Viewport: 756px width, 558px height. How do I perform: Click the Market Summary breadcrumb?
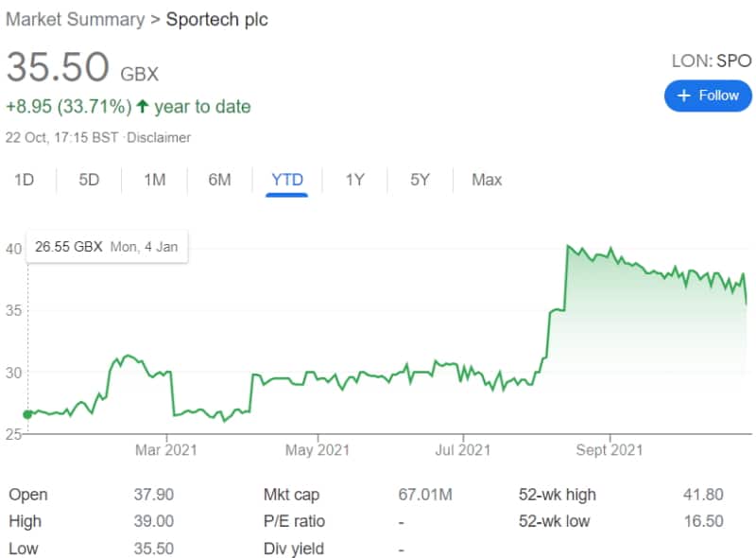pos(76,19)
